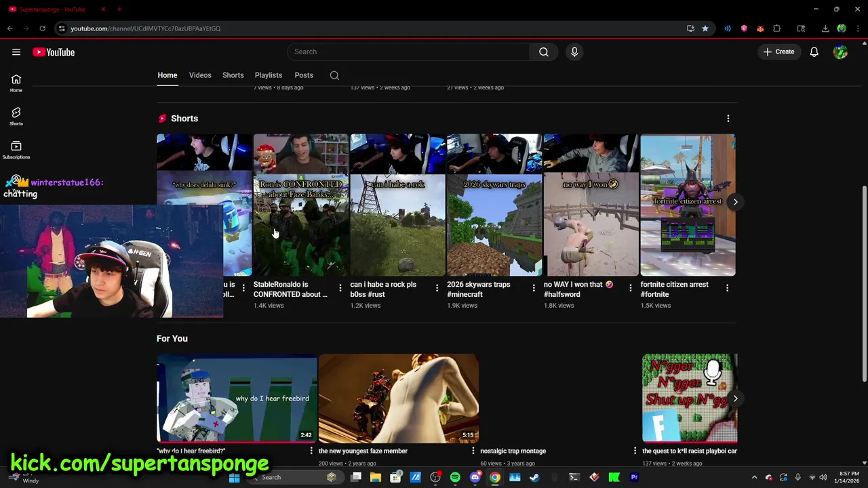Click the Windows Start button
Image resolution: width=868 pixels, height=488 pixels.
pyautogui.click(x=234, y=477)
